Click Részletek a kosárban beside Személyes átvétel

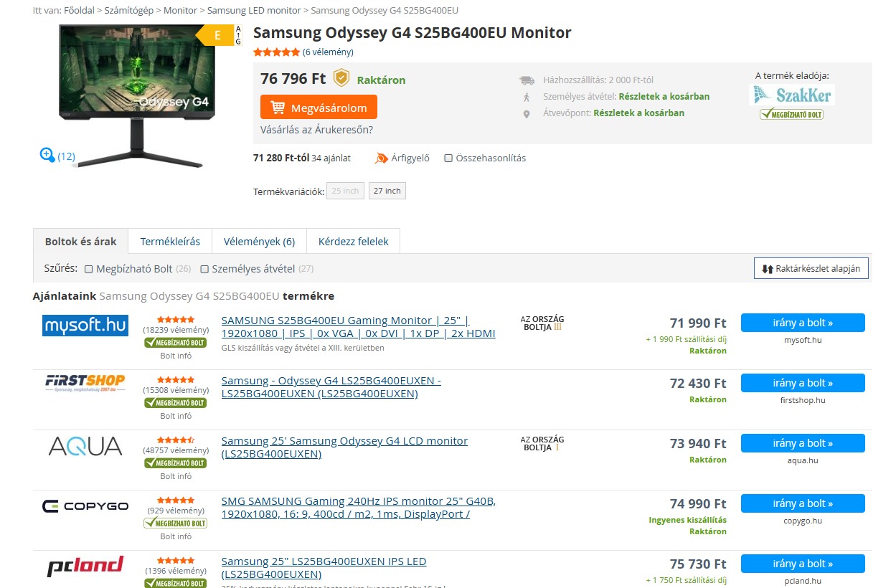point(664,97)
